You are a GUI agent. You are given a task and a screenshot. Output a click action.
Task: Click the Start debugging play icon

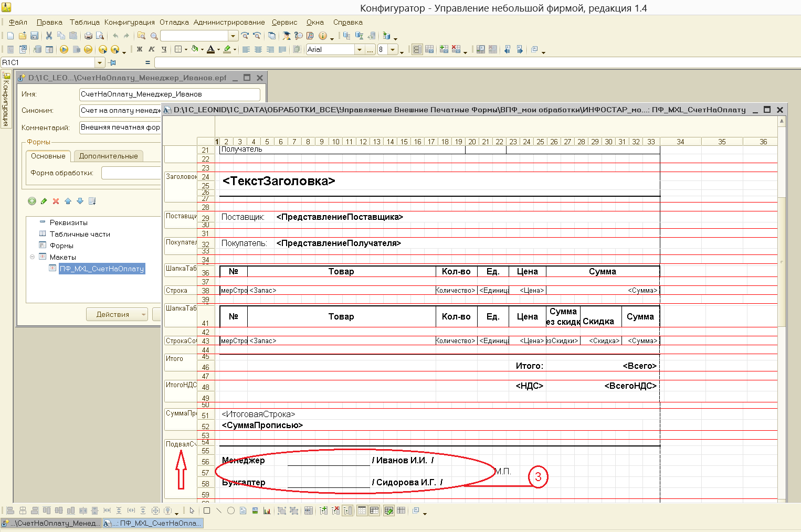pos(64,49)
